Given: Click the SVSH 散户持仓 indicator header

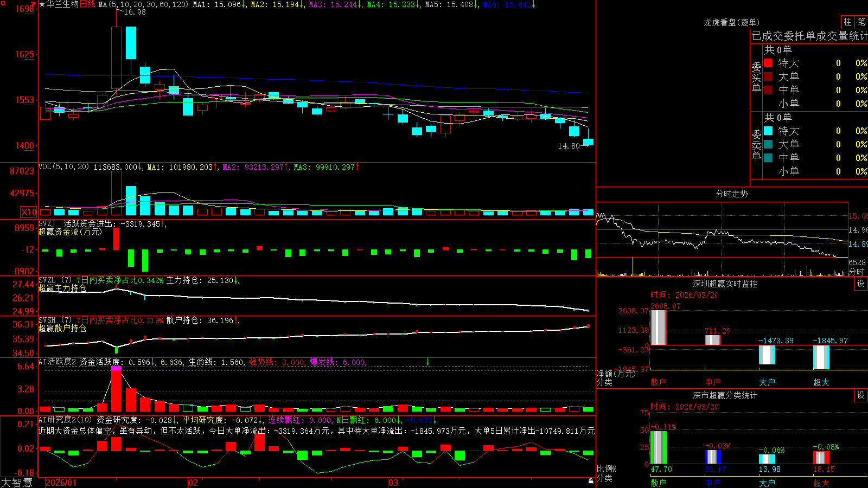Looking at the screenshot, I should (x=138, y=320).
